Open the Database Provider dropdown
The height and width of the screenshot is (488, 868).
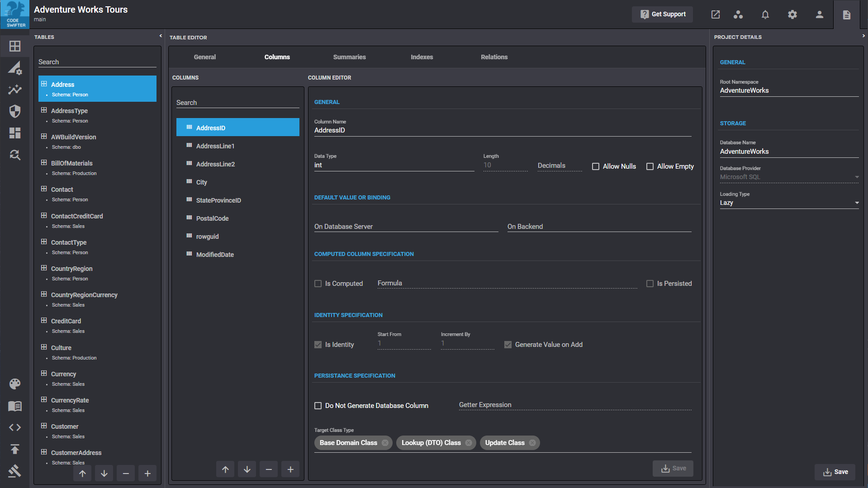[x=857, y=177]
